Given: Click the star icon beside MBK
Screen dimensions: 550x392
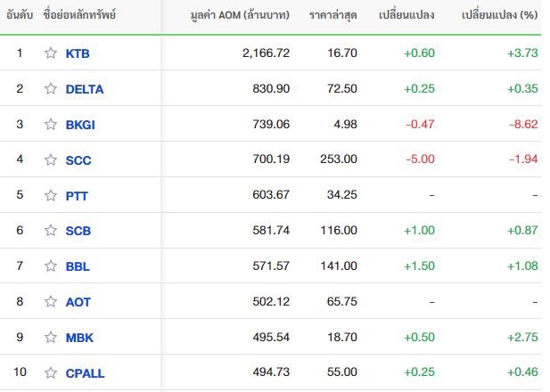Looking at the screenshot, I should [51, 337].
